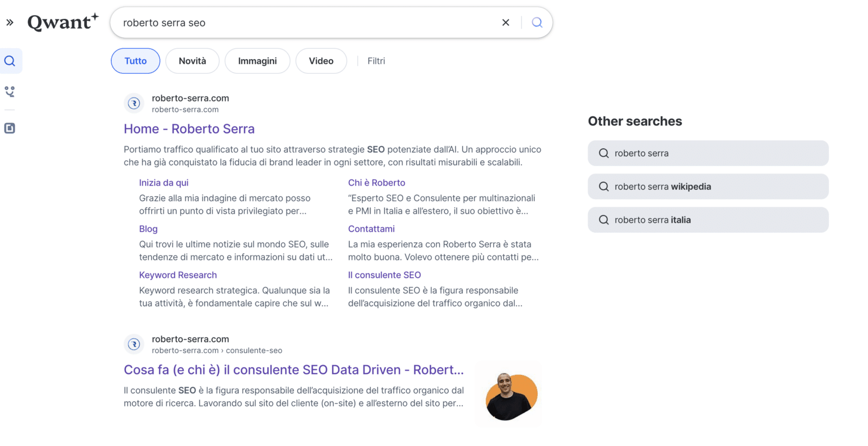Click the roberto-serra.com › consulente-seo breadcrumb
Screen dimensions: 868x446
(217, 351)
